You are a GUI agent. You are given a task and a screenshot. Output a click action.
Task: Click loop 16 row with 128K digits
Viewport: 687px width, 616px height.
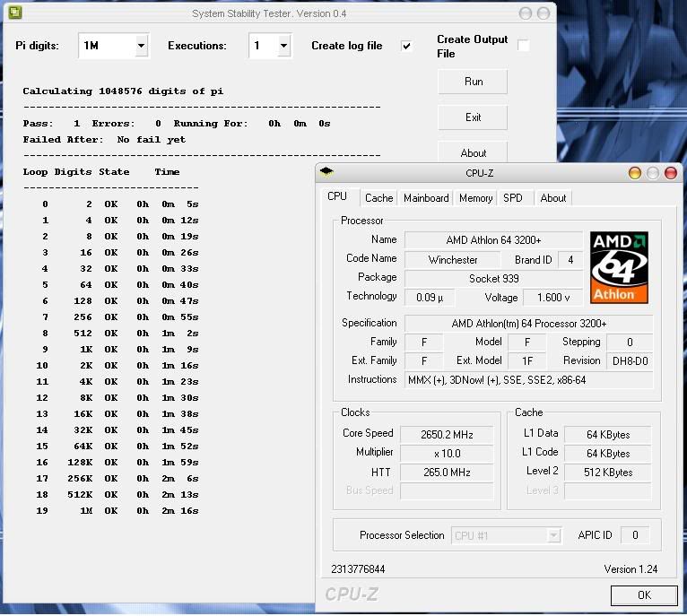point(117,462)
